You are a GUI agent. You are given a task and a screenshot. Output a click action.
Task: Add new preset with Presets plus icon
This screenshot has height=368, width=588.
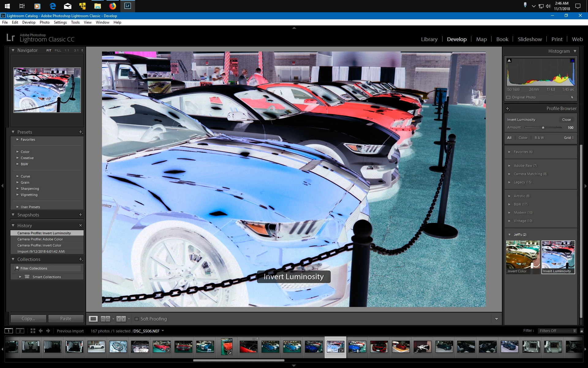click(x=81, y=132)
